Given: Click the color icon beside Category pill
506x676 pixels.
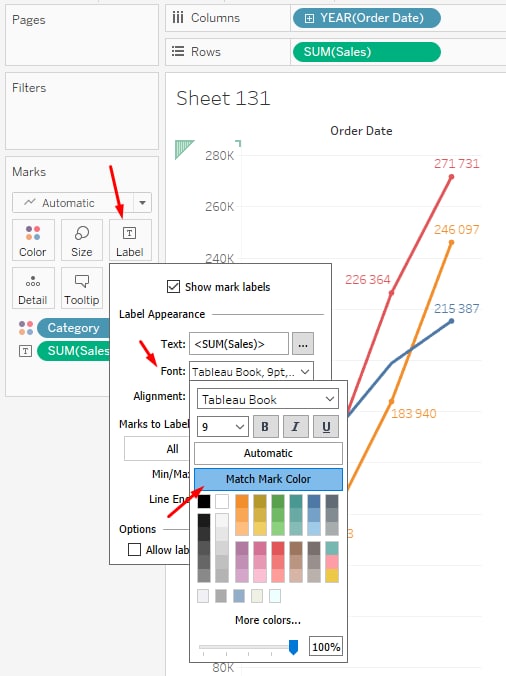Looking at the screenshot, I should [x=26, y=328].
